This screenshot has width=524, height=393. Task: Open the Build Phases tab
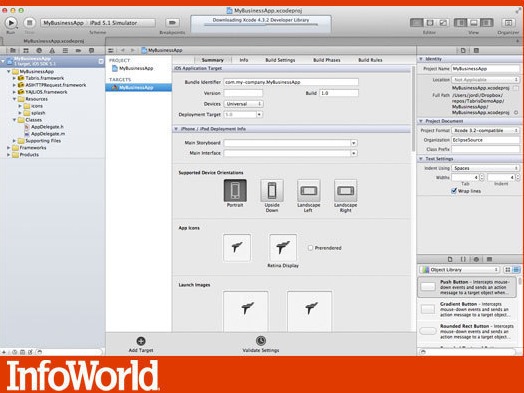tap(326, 60)
